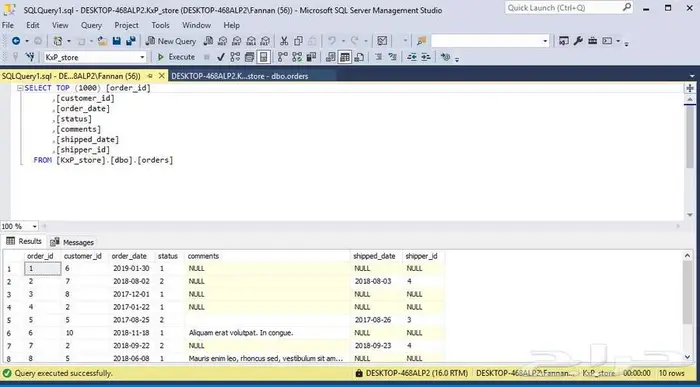Switch output to Results to Text

click(x=330, y=57)
